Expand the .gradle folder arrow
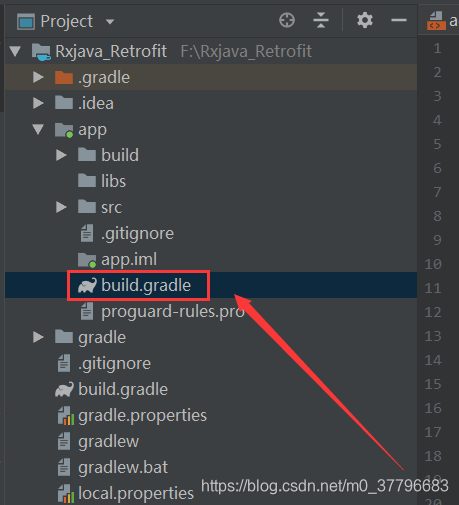459x505 pixels. point(38,77)
